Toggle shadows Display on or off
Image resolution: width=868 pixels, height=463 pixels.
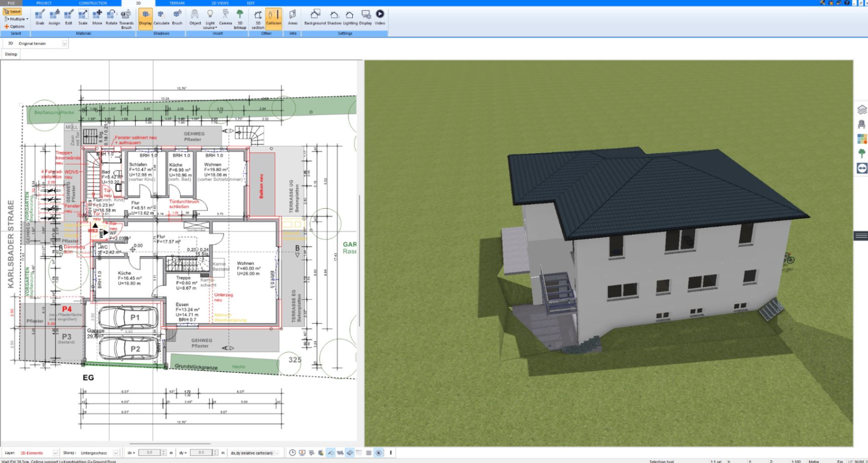[x=145, y=19]
